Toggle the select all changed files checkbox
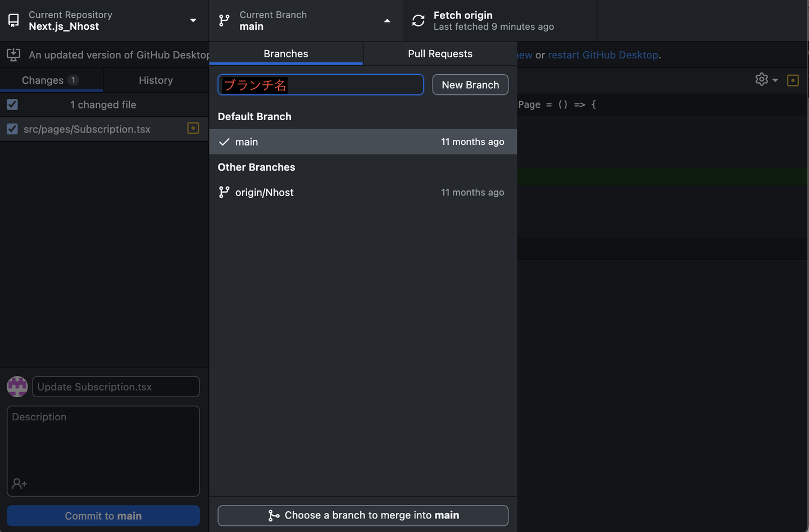Image resolution: width=809 pixels, height=532 pixels. [12, 104]
